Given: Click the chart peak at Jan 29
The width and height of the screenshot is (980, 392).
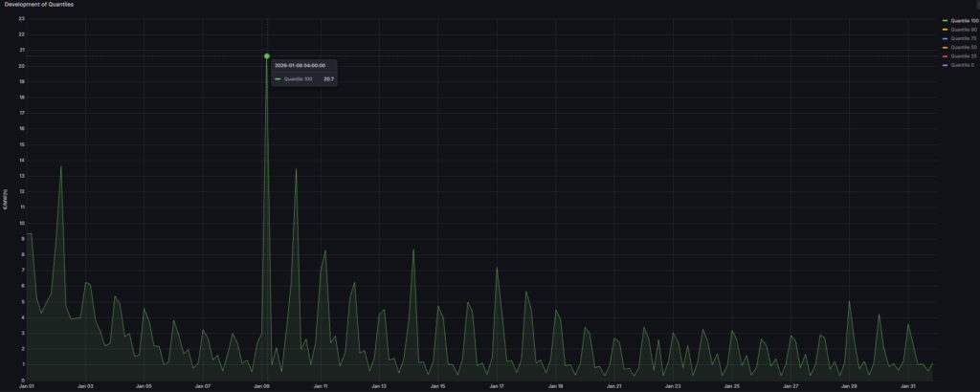Looking at the screenshot, I should [850, 301].
